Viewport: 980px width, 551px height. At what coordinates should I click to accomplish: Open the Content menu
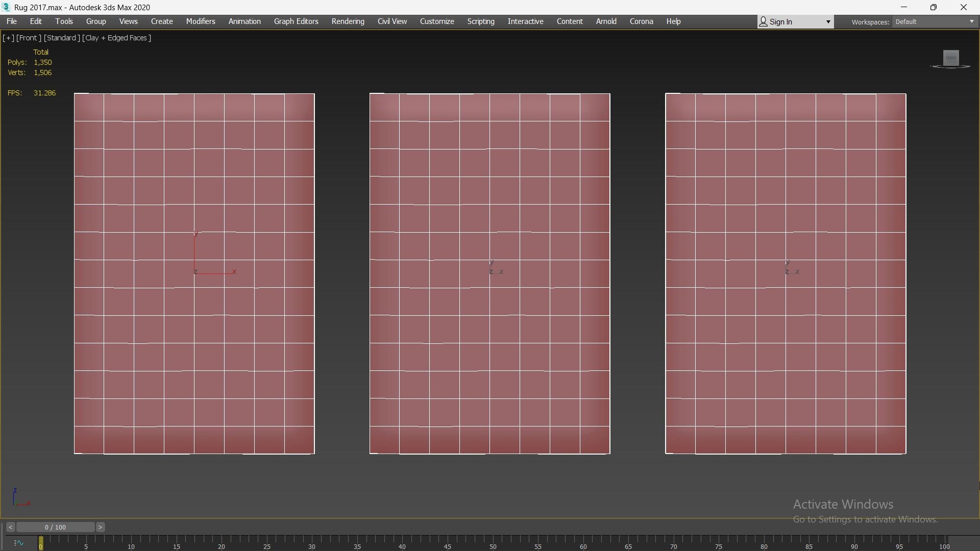point(570,21)
